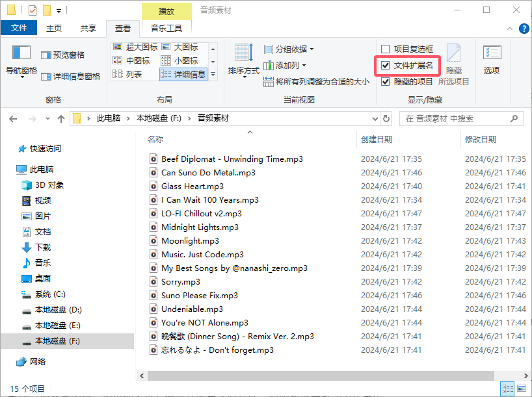
Task: Open Help with the blue question mark
Action: point(524,29)
